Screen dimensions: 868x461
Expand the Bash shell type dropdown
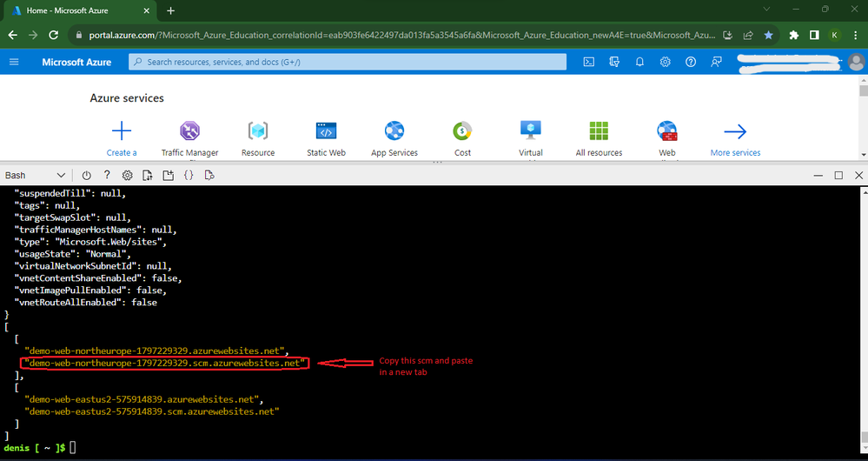click(35, 175)
